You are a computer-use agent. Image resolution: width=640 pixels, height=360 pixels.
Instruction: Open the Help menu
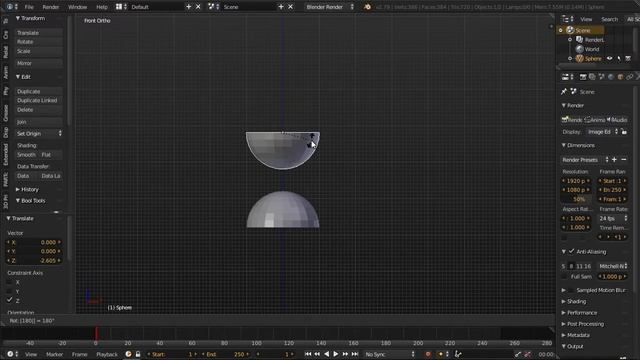coord(102,7)
